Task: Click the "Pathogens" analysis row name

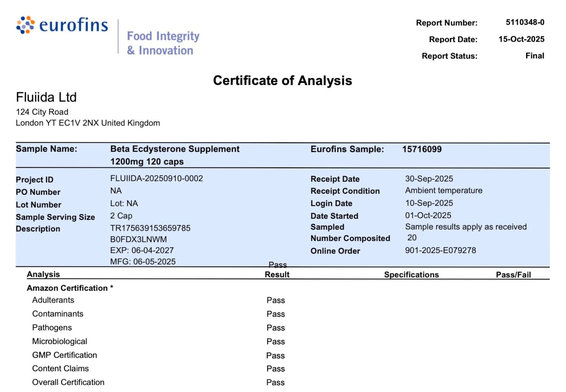Action: pos(52,327)
